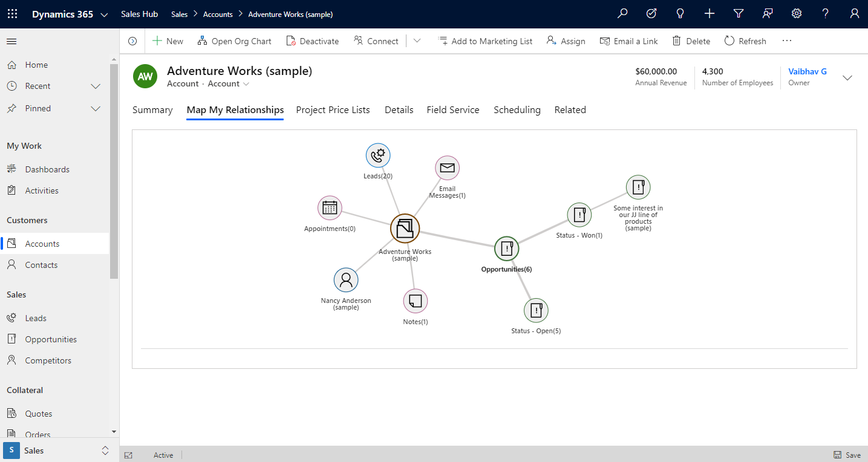This screenshot has width=868, height=462.
Task: Open the user profile icon
Action: pyautogui.click(x=854, y=14)
